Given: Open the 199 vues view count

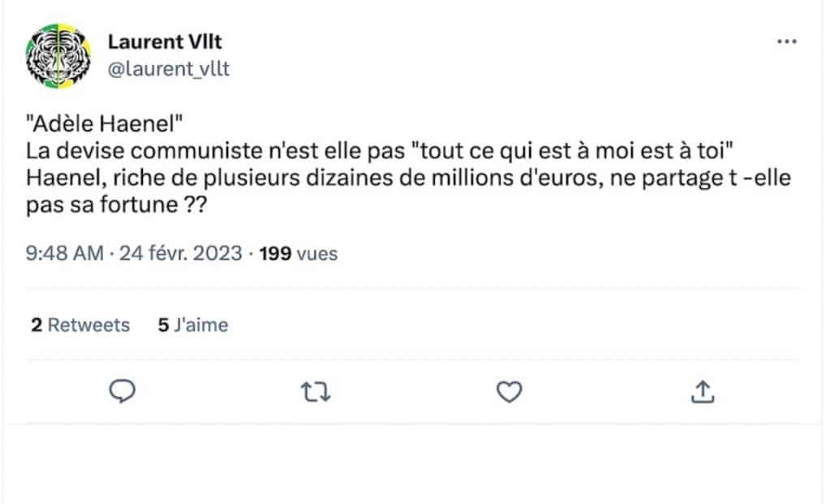Looking at the screenshot, I should click(298, 254).
